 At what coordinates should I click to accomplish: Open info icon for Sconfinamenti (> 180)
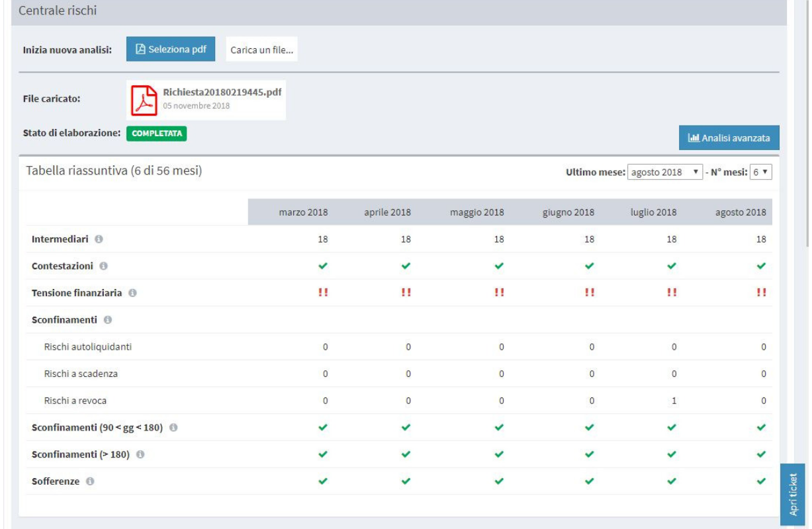(140, 455)
